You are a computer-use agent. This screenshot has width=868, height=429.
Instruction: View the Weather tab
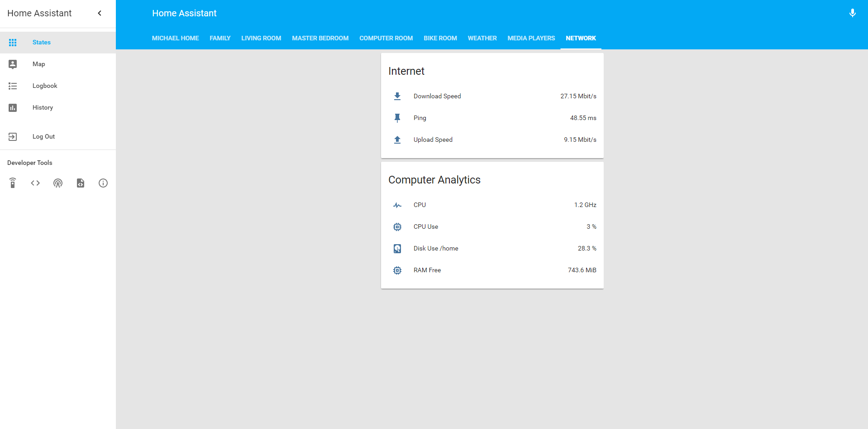click(482, 39)
